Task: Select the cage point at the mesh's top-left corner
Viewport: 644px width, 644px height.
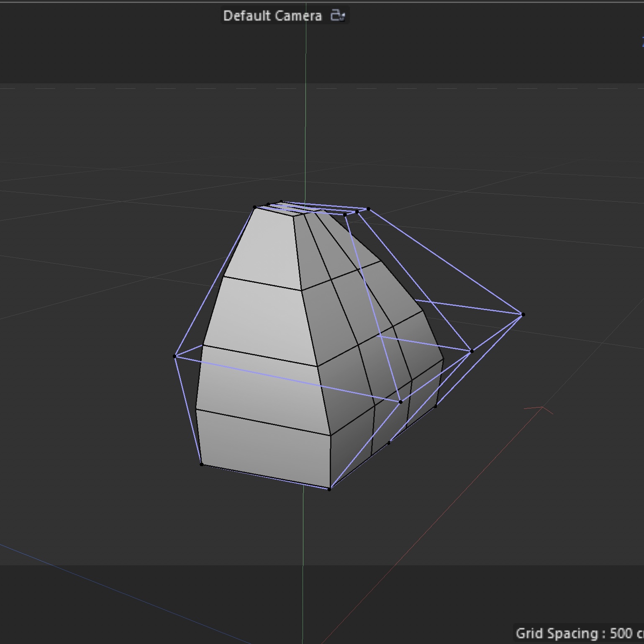Action: 255,207
